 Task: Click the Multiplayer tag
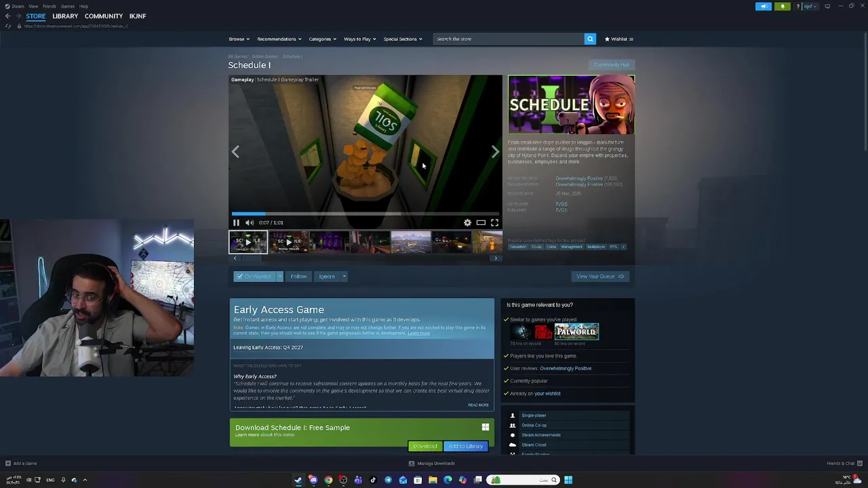point(596,247)
